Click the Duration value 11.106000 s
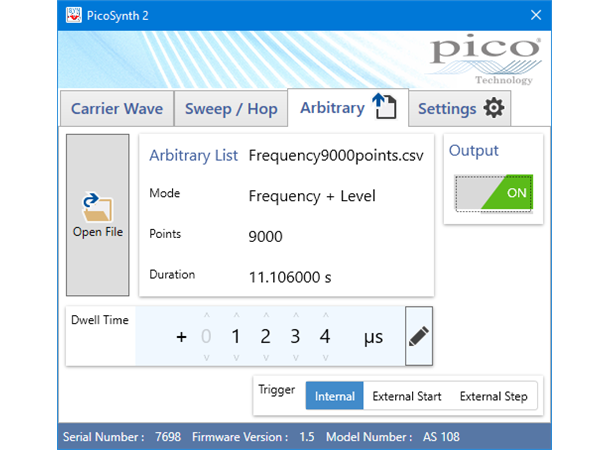The height and width of the screenshot is (450, 610). pyautogui.click(x=290, y=277)
